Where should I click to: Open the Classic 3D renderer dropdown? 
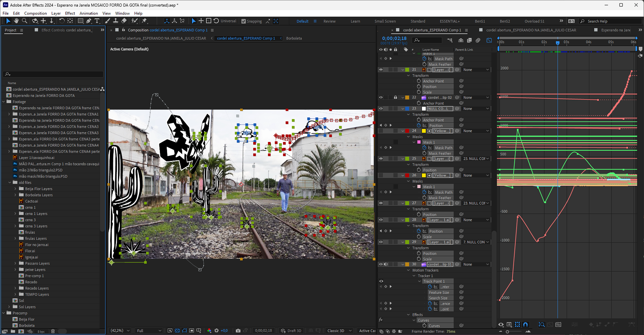coord(339,331)
